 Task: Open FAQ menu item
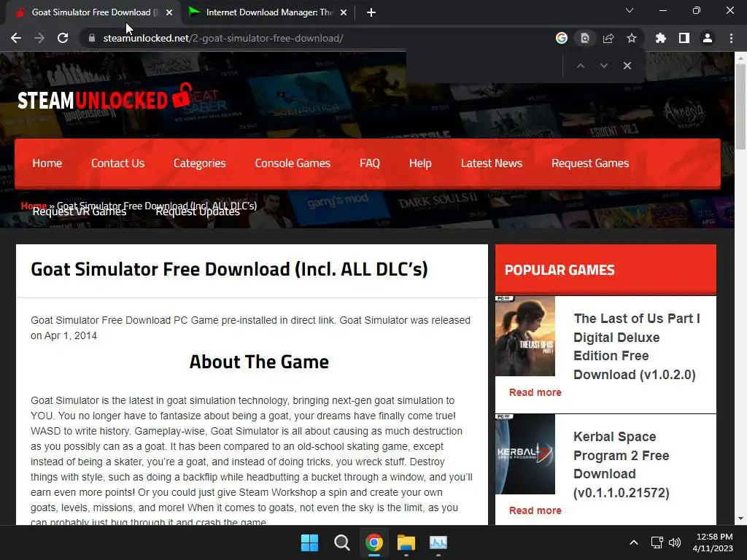click(x=370, y=163)
